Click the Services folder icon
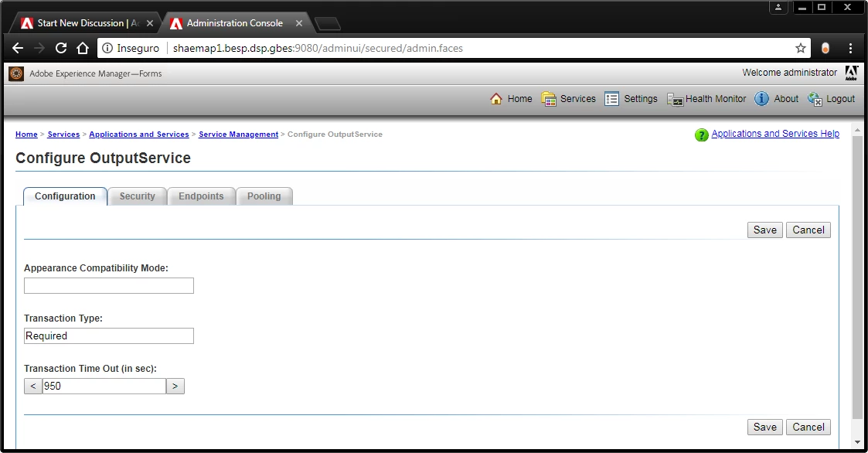 click(549, 99)
